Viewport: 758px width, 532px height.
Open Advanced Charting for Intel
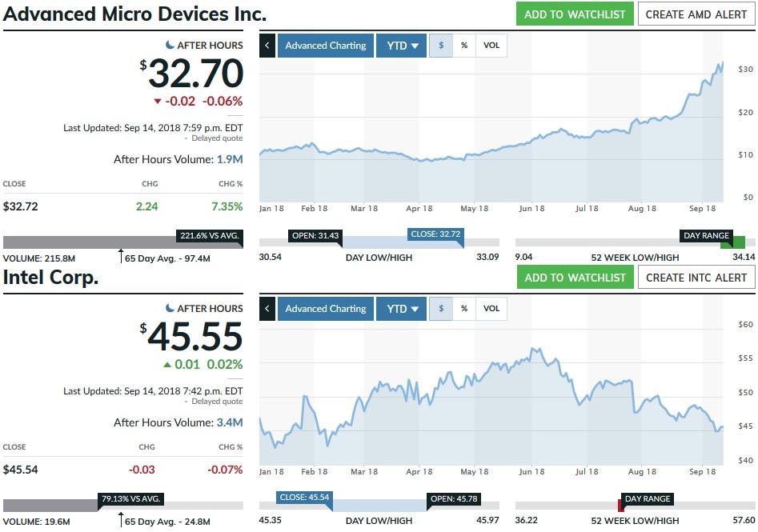[x=325, y=308]
